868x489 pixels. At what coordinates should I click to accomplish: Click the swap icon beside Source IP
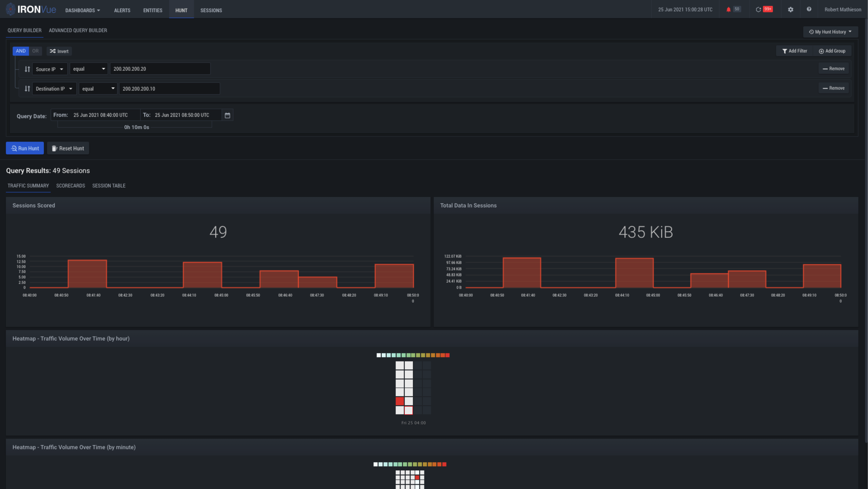point(27,69)
